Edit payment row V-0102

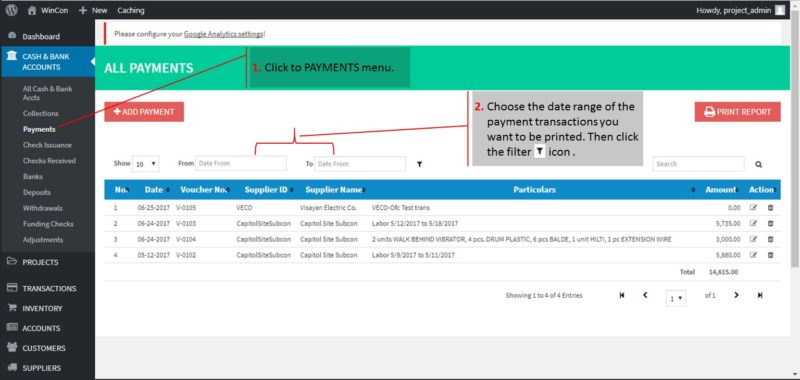pyautogui.click(x=754, y=255)
